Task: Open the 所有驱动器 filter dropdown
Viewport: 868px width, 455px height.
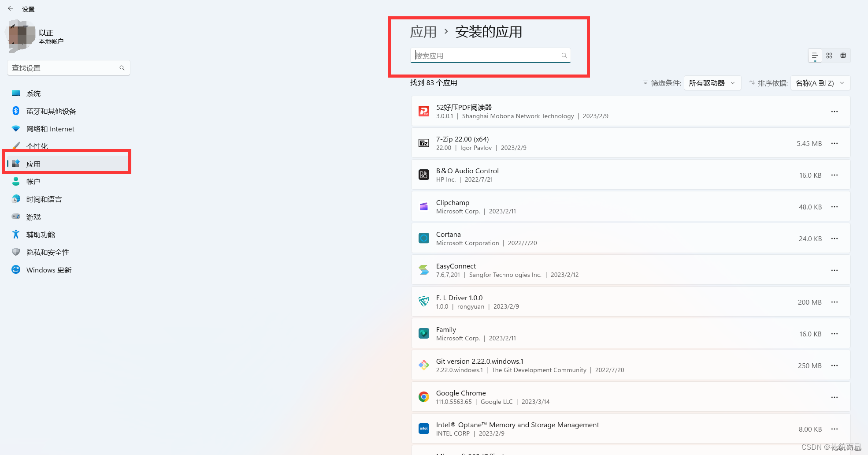Action: click(712, 83)
